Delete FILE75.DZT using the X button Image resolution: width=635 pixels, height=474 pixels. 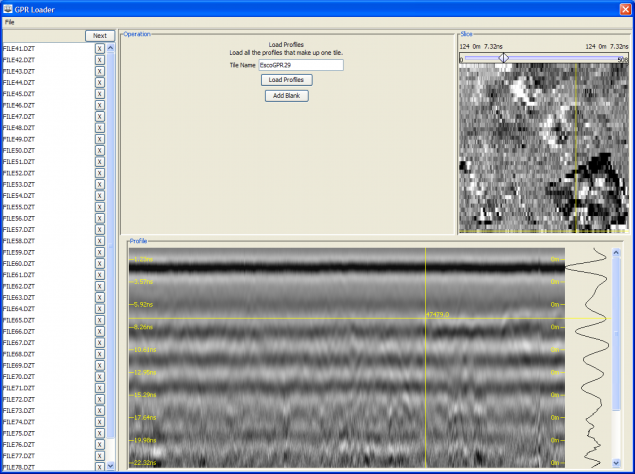point(99,433)
